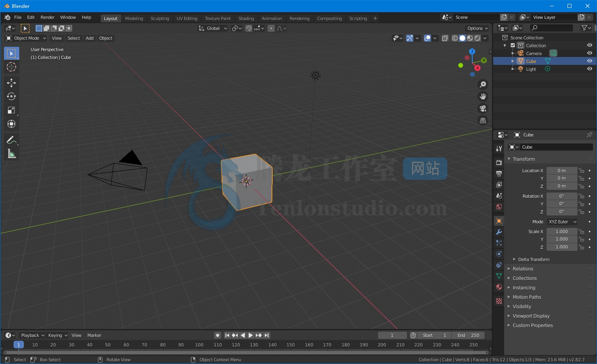
Task: Click the play animation button
Action: click(x=250, y=335)
